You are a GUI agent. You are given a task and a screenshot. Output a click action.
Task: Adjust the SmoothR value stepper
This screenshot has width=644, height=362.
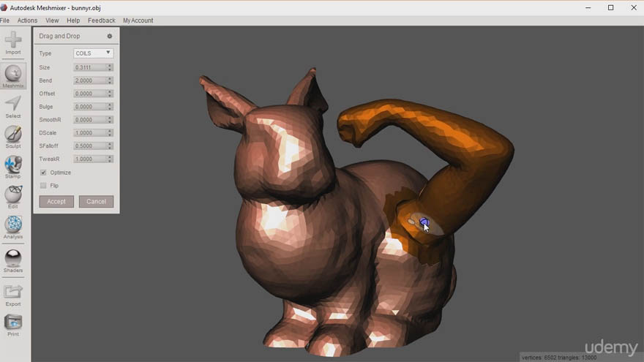click(110, 120)
